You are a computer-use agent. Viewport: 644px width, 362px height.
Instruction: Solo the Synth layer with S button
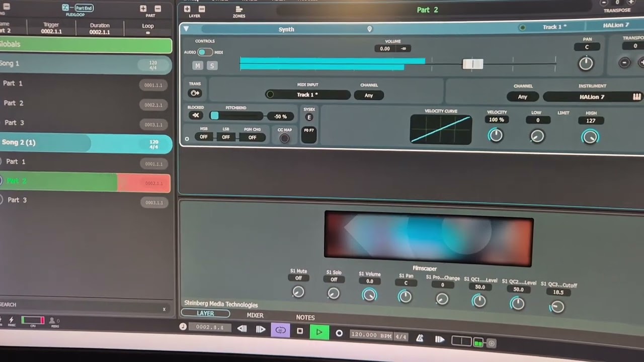[212, 65]
